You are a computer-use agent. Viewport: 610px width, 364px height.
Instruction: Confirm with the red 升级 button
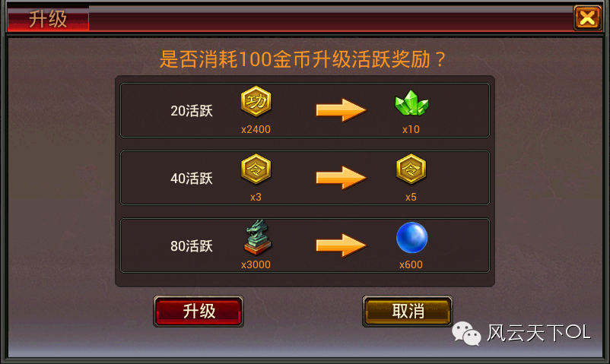pyautogui.click(x=199, y=311)
